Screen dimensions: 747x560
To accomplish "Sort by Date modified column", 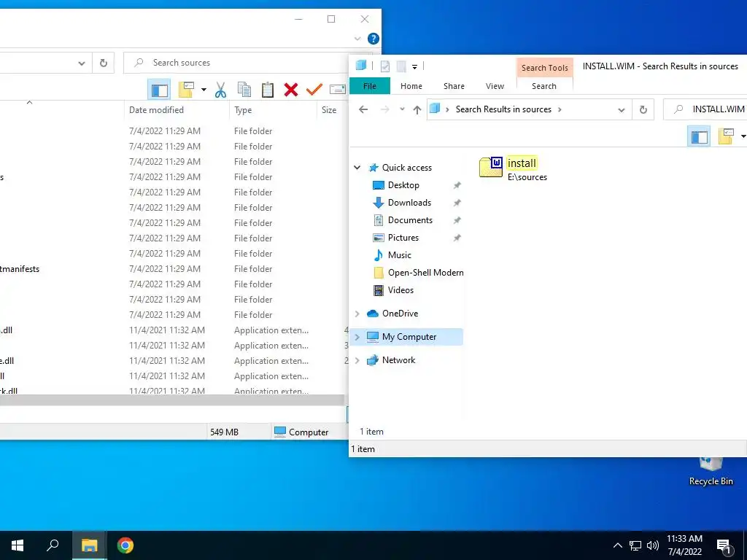I will [x=156, y=110].
